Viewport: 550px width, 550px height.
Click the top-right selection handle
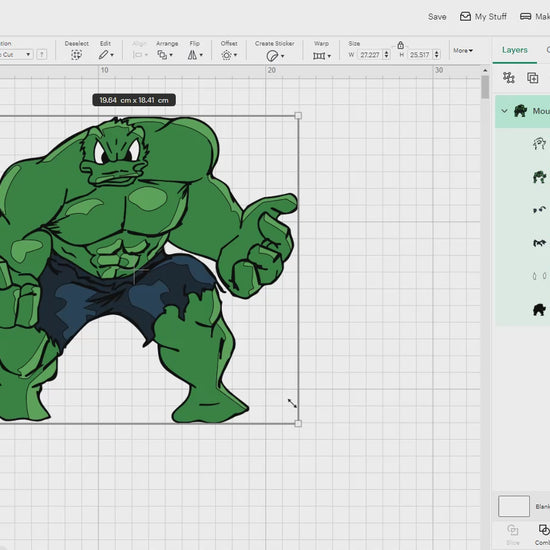click(x=298, y=115)
